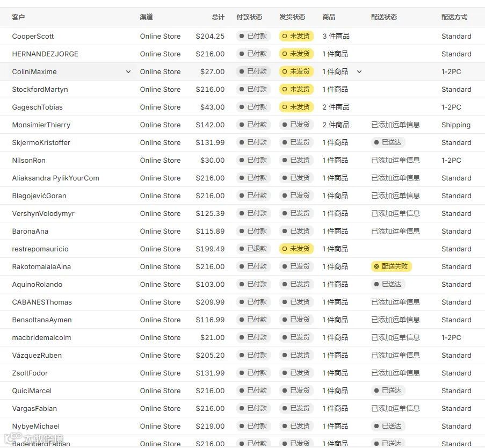Click the $27.00 total amount

click(212, 72)
